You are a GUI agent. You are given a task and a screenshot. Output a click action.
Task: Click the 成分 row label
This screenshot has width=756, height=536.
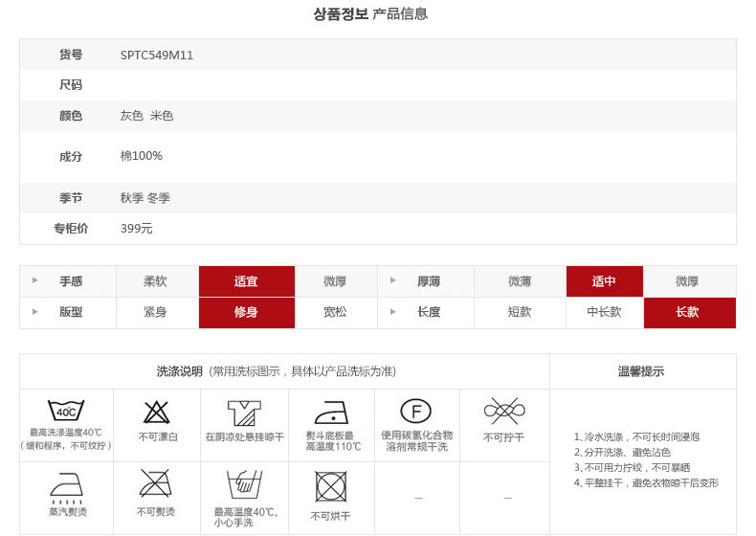[71, 157]
